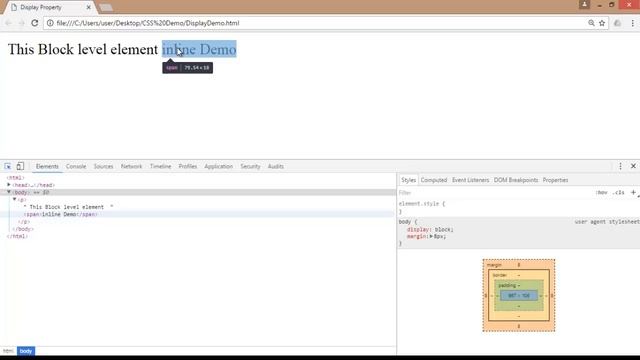Switch to the Computed sidebar tab
The height and width of the screenshot is (360, 640).
pos(434,180)
